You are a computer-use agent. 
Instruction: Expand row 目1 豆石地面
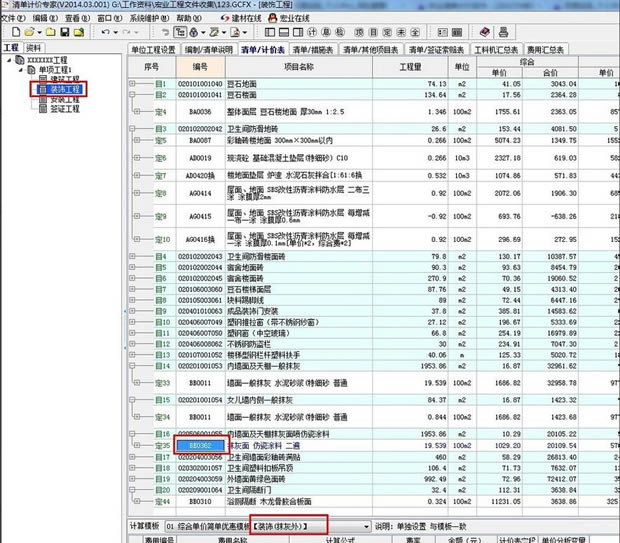click(x=132, y=83)
